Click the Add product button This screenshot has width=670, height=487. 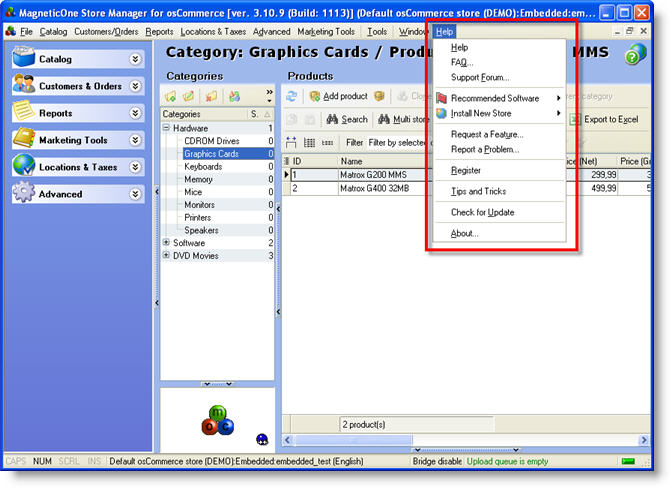[x=337, y=96]
